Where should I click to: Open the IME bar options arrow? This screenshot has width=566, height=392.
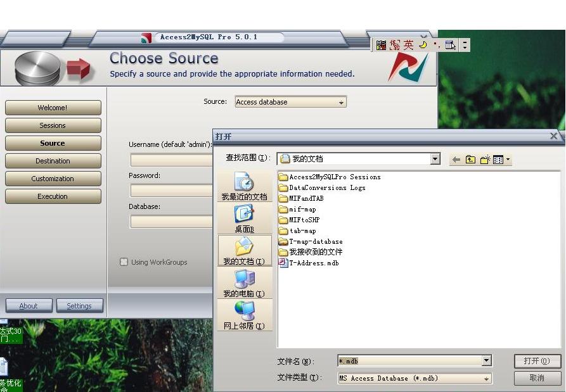[465, 45]
